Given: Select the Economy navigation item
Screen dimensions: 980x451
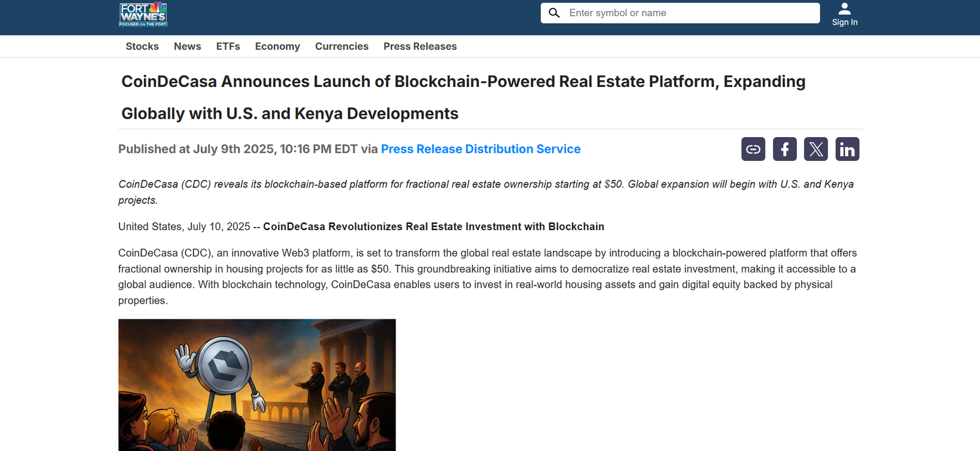Looking at the screenshot, I should click(277, 47).
